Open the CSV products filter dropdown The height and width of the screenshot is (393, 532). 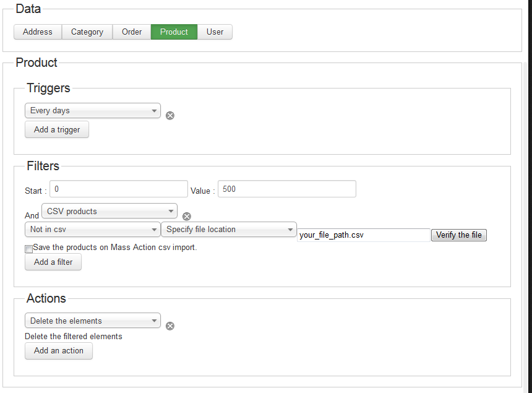pos(109,211)
